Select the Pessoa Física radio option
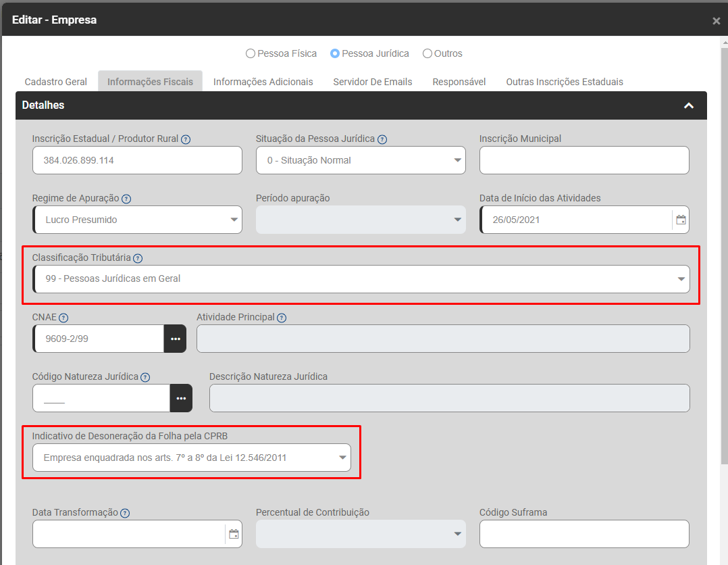This screenshot has height=565, width=728. click(x=251, y=53)
